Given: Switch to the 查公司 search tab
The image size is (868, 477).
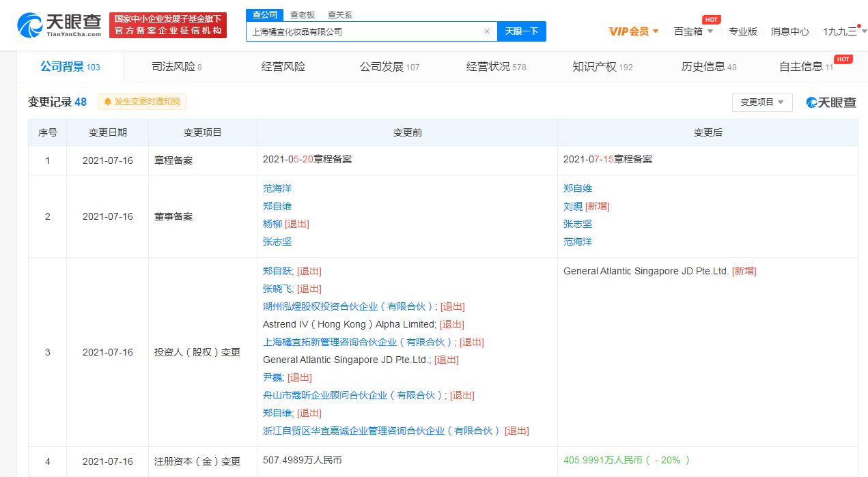Looking at the screenshot, I should pyautogui.click(x=264, y=15).
